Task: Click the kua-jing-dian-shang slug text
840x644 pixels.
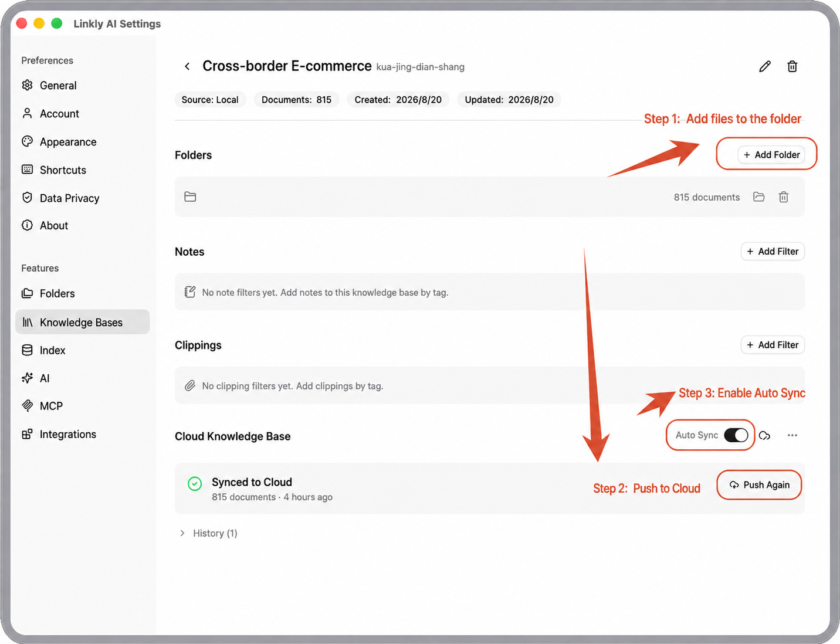Action: (x=420, y=67)
